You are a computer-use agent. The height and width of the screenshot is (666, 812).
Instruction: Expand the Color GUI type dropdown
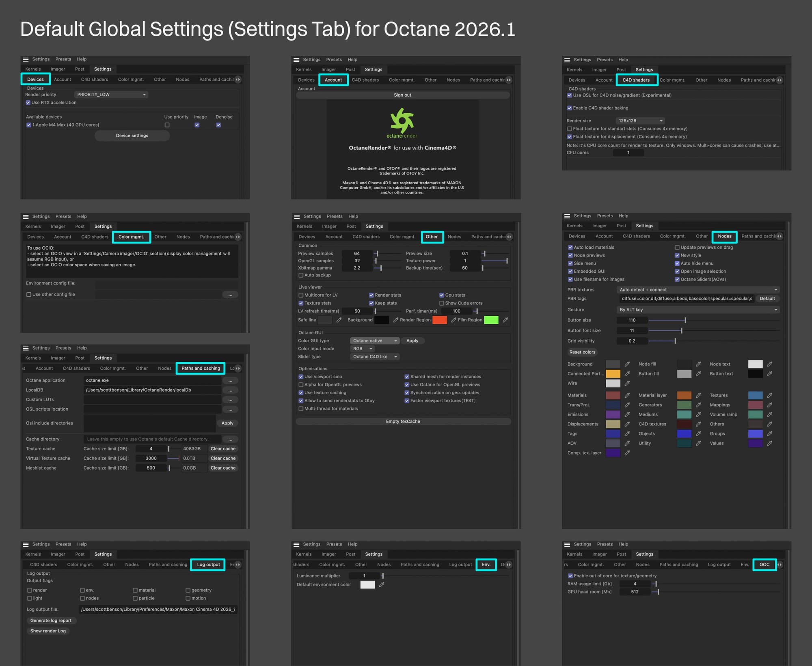point(375,341)
